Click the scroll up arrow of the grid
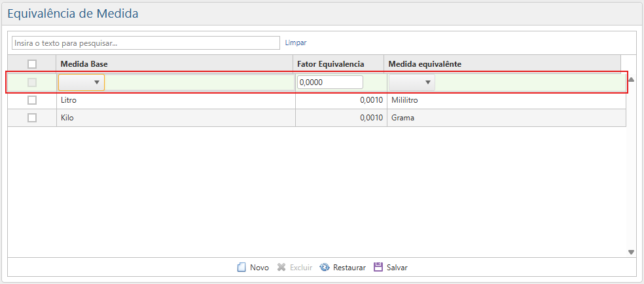Image resolution: width=644 pixels, height=284 pixels. coord(631,79)
